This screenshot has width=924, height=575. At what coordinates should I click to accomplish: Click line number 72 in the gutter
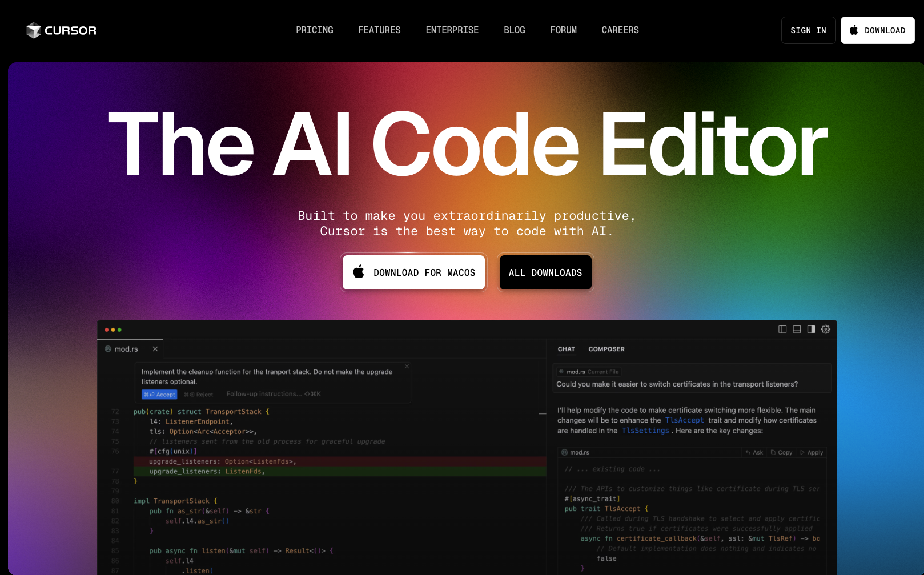click(115, 412)
